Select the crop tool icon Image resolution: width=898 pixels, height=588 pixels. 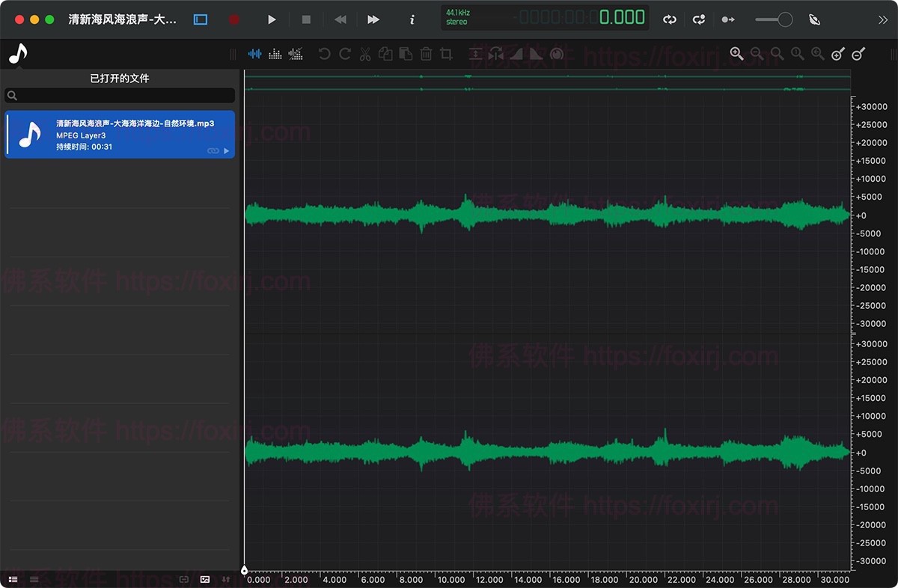click(x=447, y=54)
